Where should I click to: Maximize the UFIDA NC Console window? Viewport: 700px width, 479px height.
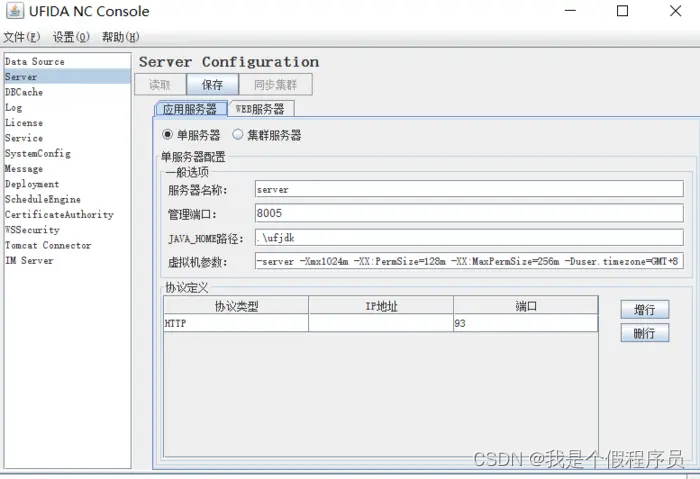tap(622, 11)
